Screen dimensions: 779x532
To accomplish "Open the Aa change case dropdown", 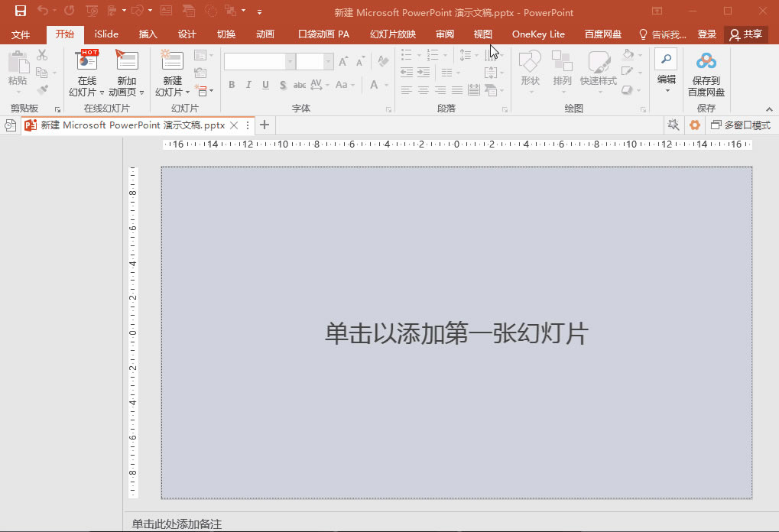I will tap(345, 85).
